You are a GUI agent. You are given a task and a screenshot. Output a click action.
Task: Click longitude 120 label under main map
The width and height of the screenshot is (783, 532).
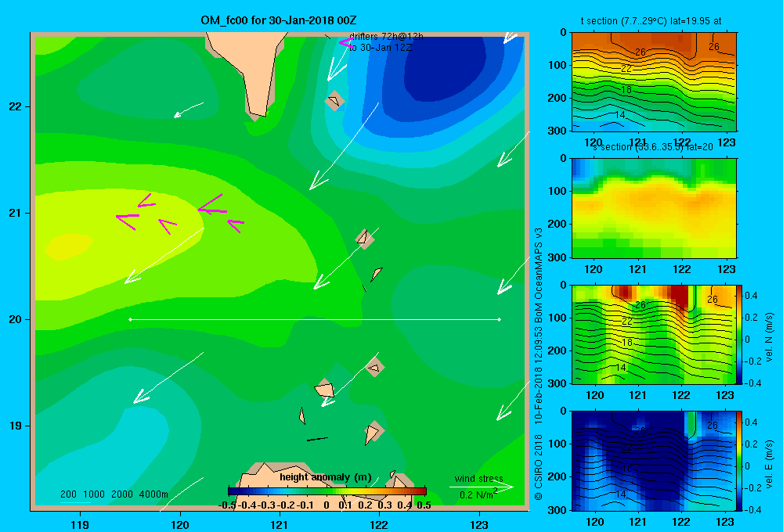(180, 524)
